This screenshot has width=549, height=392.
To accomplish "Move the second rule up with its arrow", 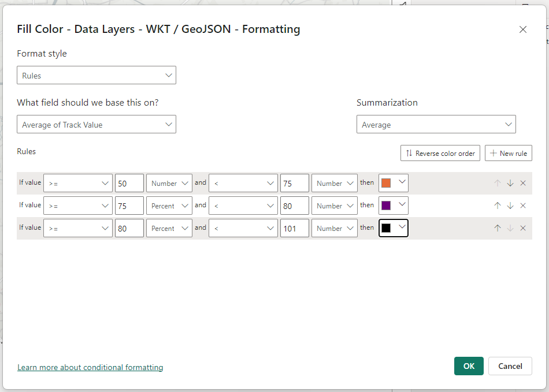I will [x=497, y=206].
